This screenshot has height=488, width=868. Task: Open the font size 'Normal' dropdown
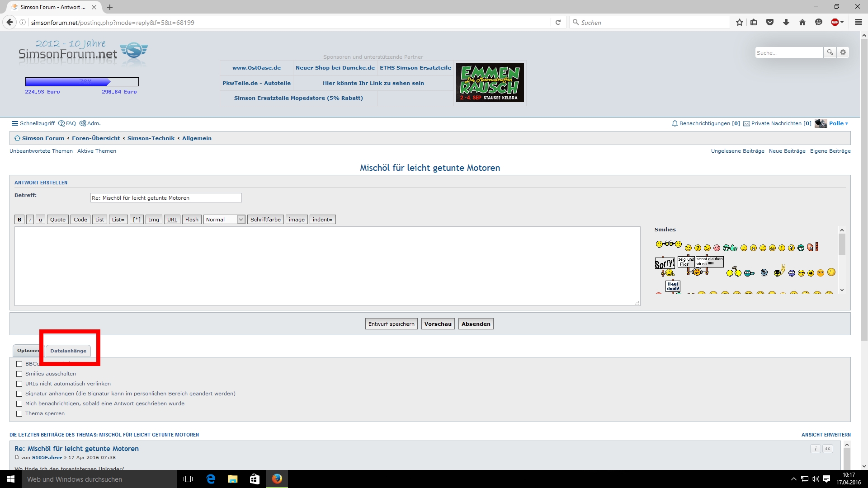click(x=224, y=220)
